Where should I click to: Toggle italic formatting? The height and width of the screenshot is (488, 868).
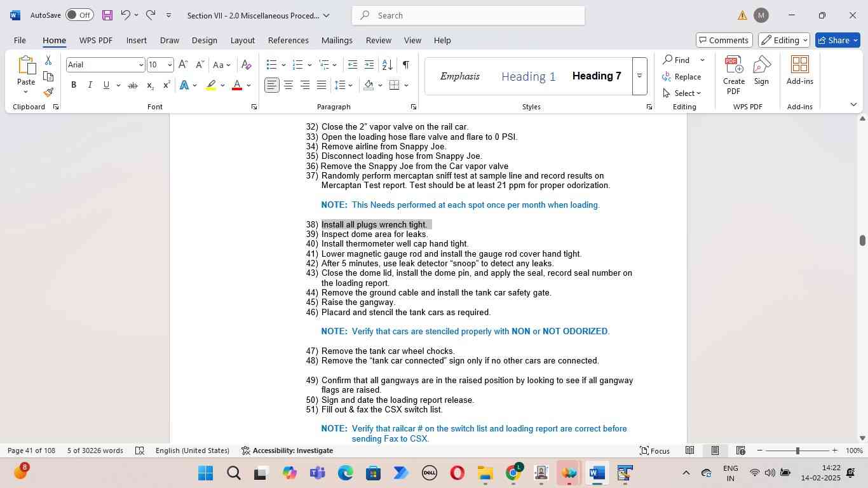pyautogui.click(x=90, y=85)
